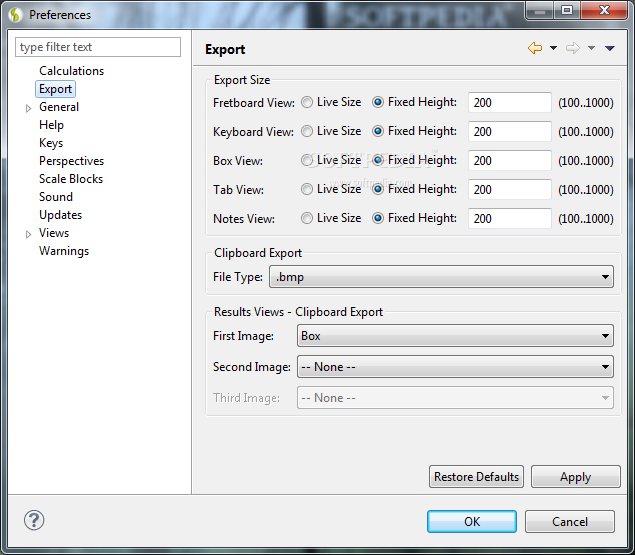Open the Second Image dropdown
This screenshot has height=555, width=635.
[455, 367]
